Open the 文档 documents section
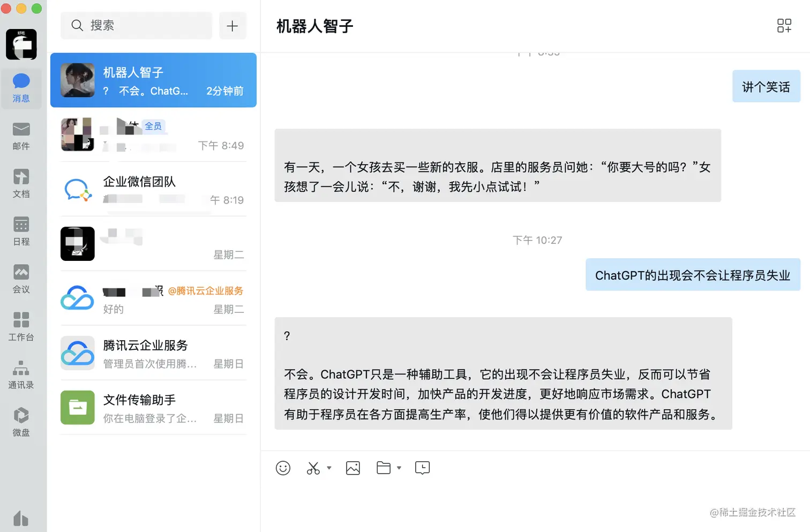This screenshot has width=810, height=532. coord(21,184)
